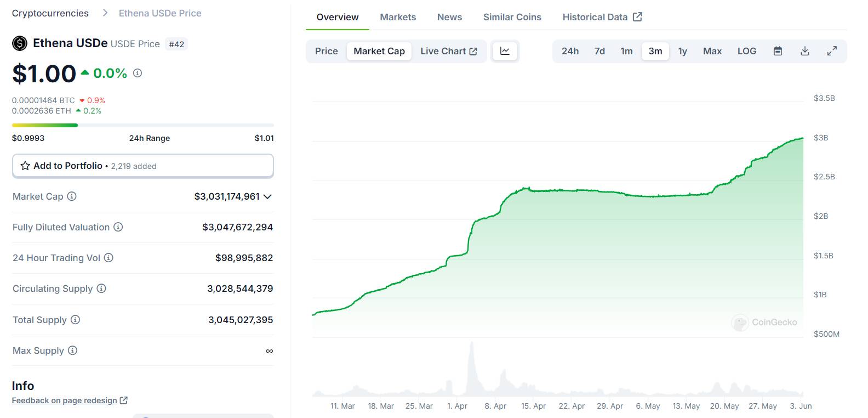Click Ethena USDe Price breadcrumb

coord(160,13)
